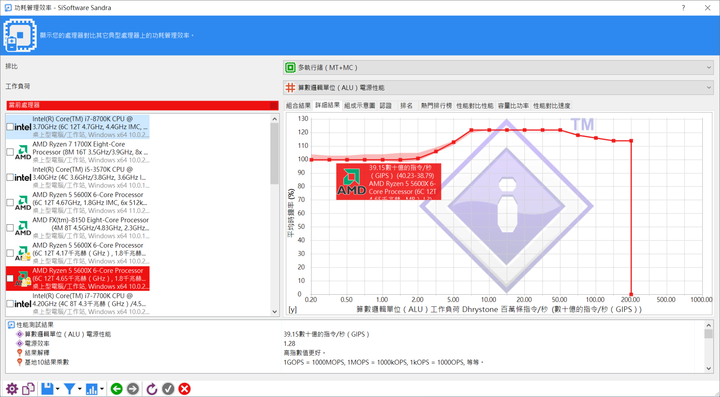Screen dimensions: 720x397
Task: Switch to the 組合結果 tab
Action: tap(298, 106)
